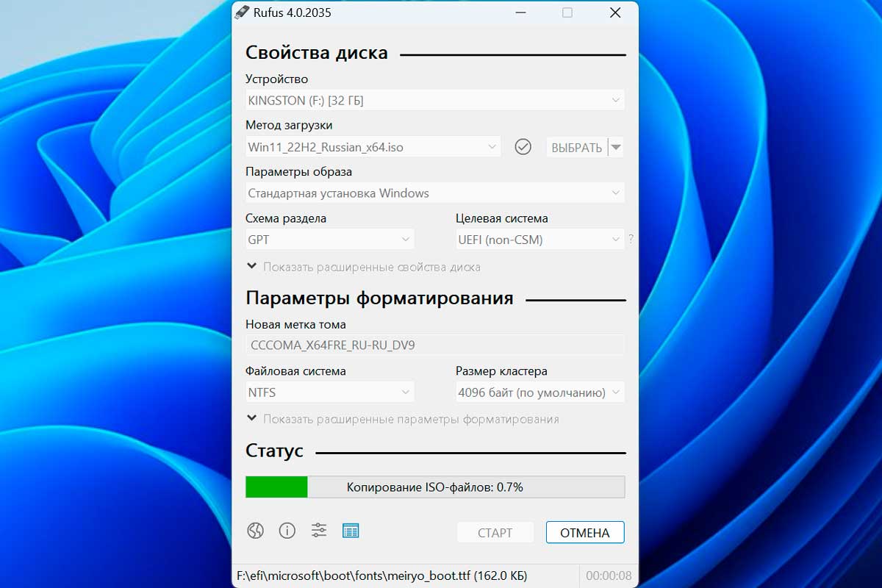This screenshot has height=588, width=882.
Task: Open the Размер кластера dropdown
Action: coord(540,392)
